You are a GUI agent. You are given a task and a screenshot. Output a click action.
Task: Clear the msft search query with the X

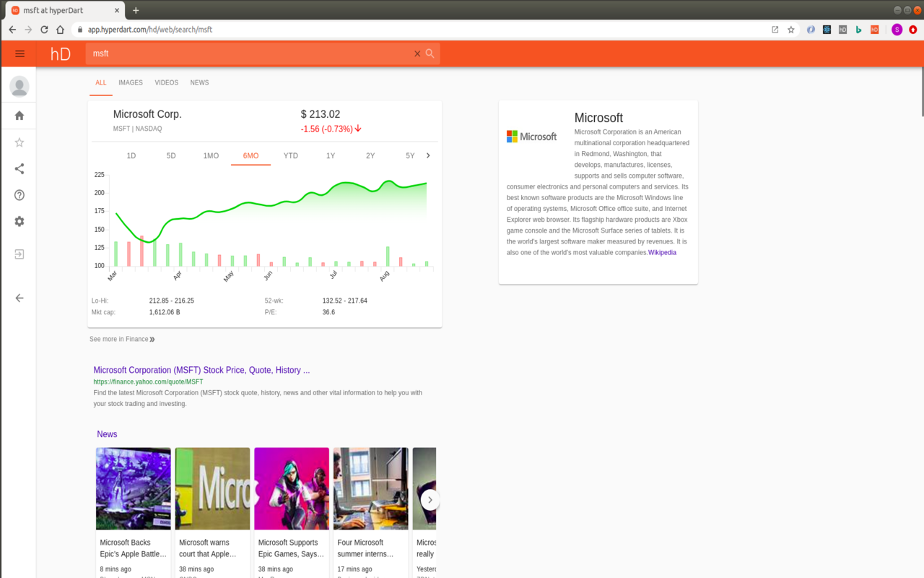coord(417,53)
